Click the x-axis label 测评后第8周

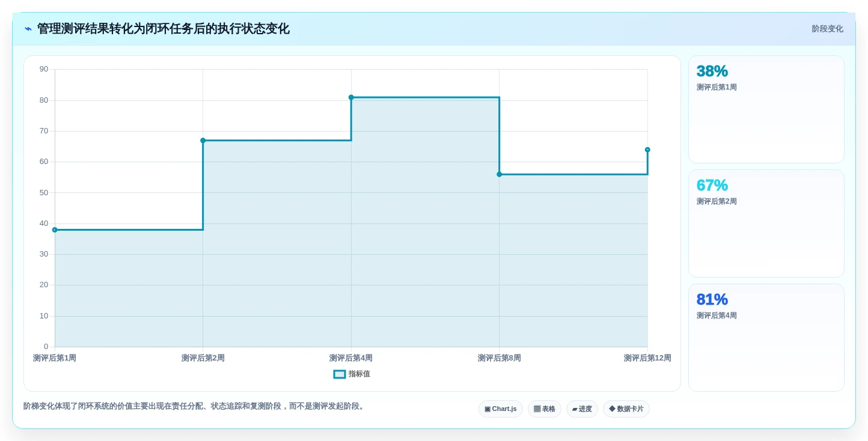[499, 358]
